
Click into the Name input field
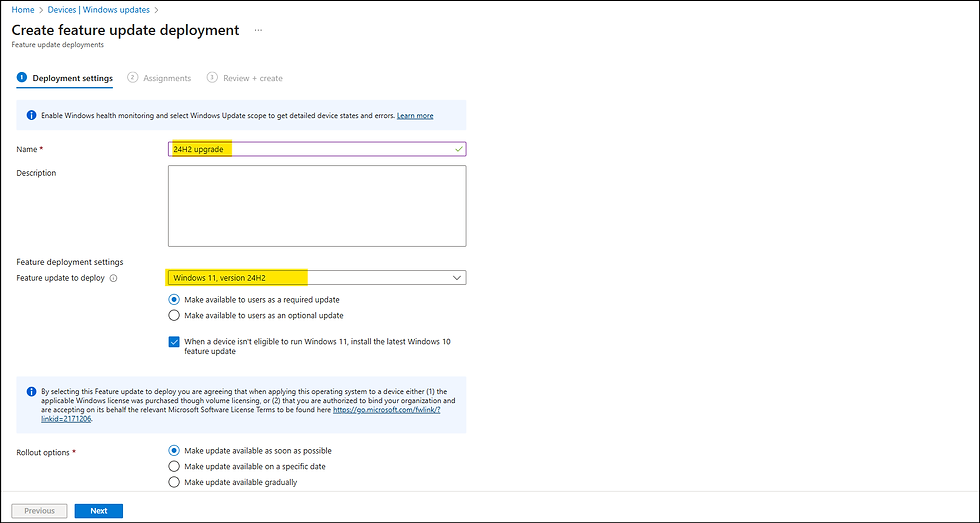317,149
